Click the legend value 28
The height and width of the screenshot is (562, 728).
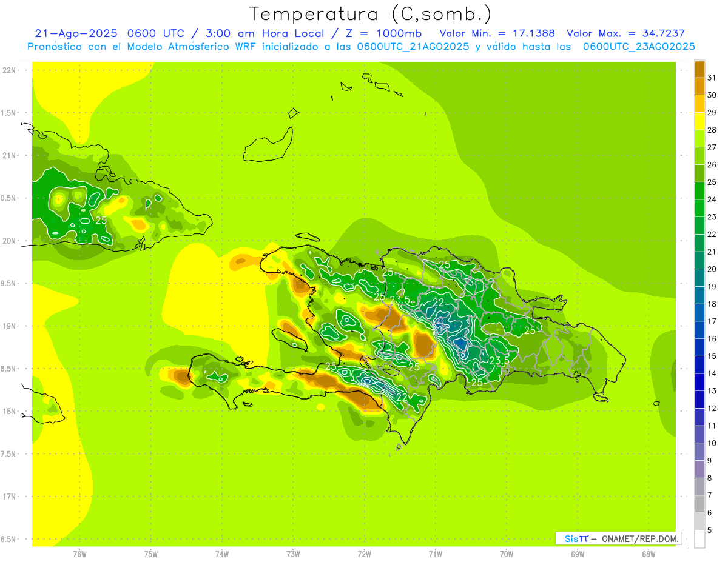tap(712, 130)
